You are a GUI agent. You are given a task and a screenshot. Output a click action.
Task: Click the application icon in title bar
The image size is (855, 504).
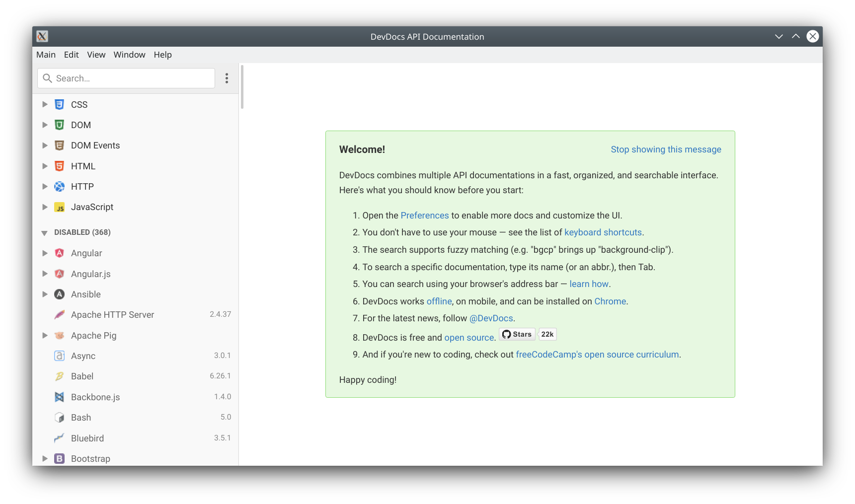click(42, 36)
